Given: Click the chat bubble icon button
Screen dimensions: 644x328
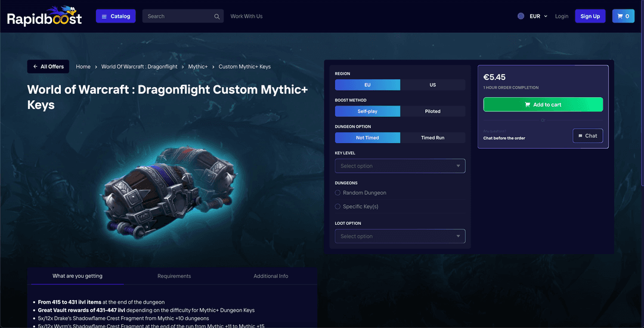Looking at the screenshot, I should (588, 136).
